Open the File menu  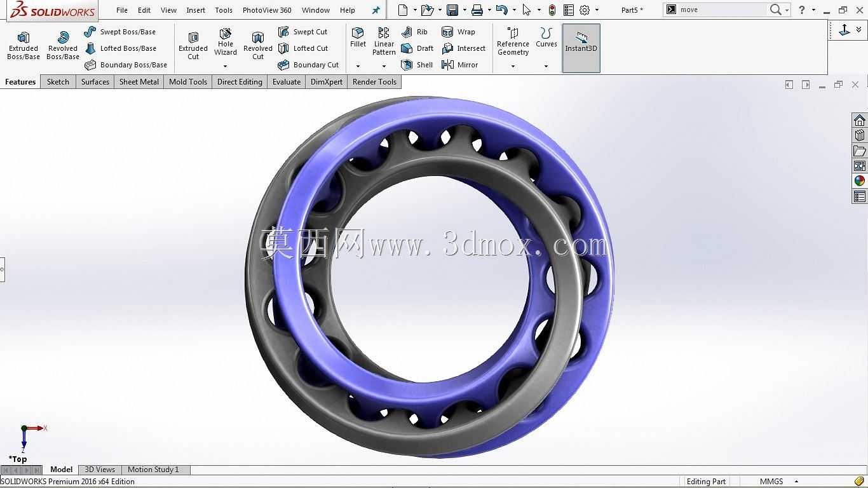[122, 10]
